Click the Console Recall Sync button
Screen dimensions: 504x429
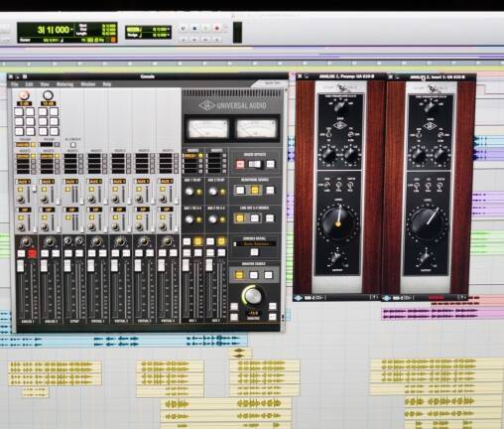(254, 252)
